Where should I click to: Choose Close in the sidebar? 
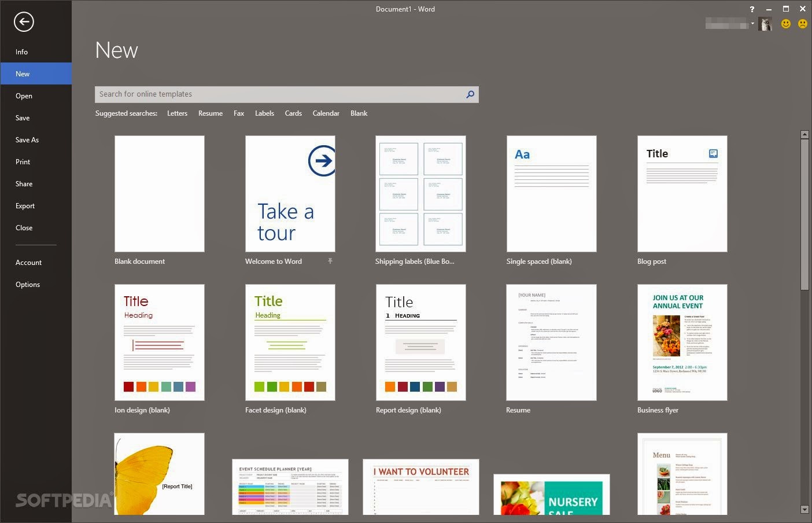[x=36, y=228]
